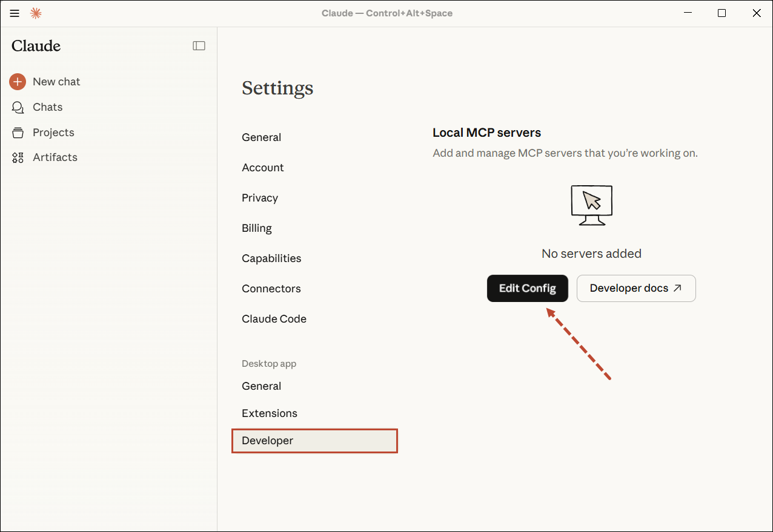The image size is (773, 532).
Task: Select the Connectors settings section
Action: click(x=271, y=289)
